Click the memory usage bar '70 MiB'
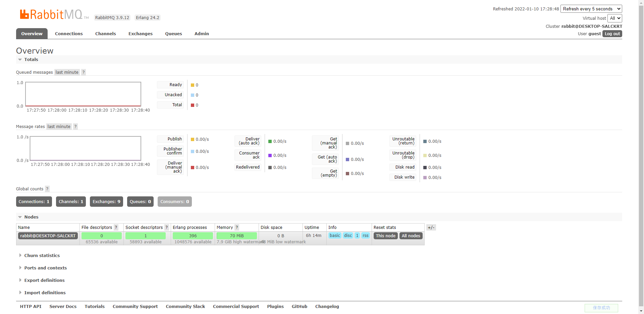 point(237,236)
